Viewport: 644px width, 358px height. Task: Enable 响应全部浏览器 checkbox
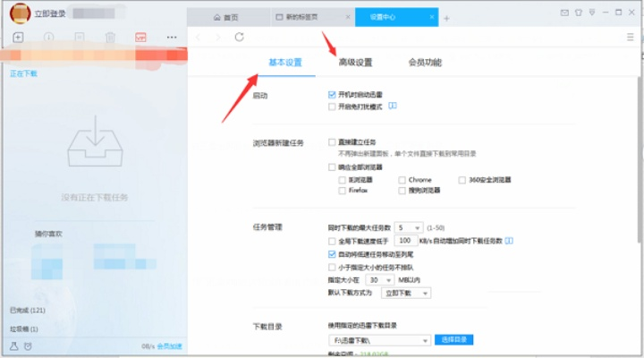[x=332, y=166]
